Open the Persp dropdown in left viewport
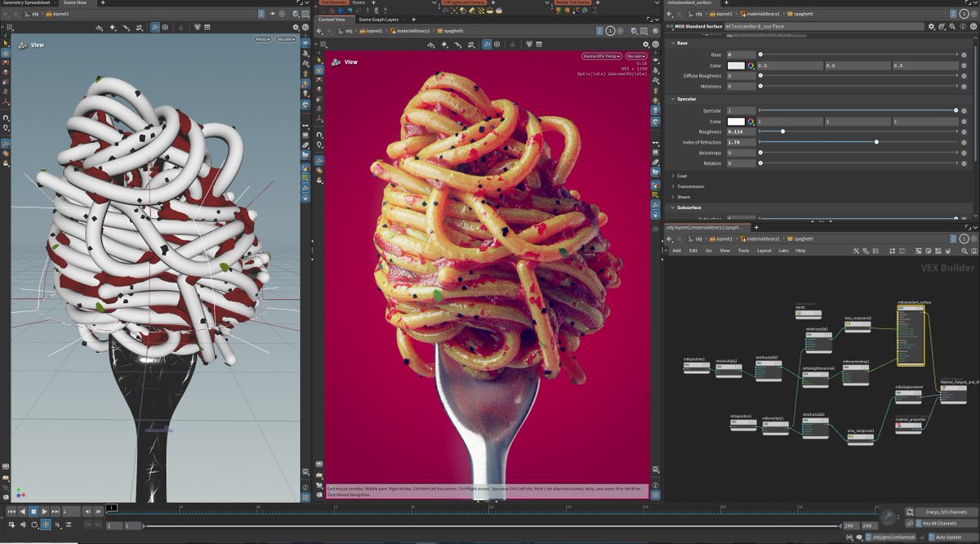The image size is (980, 544). pos(263,38)
